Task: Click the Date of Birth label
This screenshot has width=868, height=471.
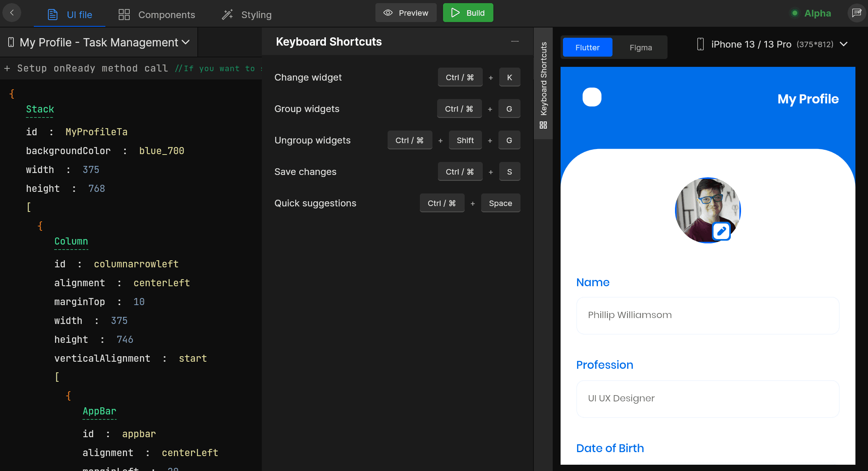Action: click(x=610, y=448)
